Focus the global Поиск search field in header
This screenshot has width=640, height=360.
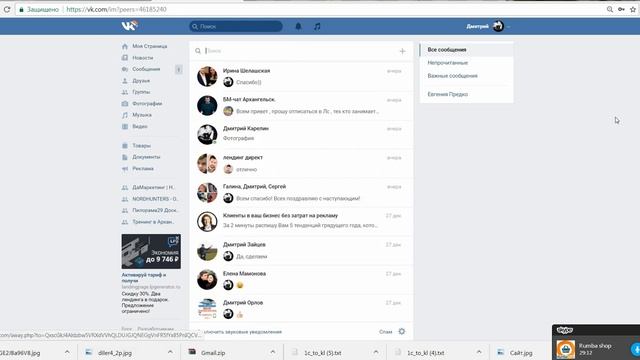tap(236, 26)
